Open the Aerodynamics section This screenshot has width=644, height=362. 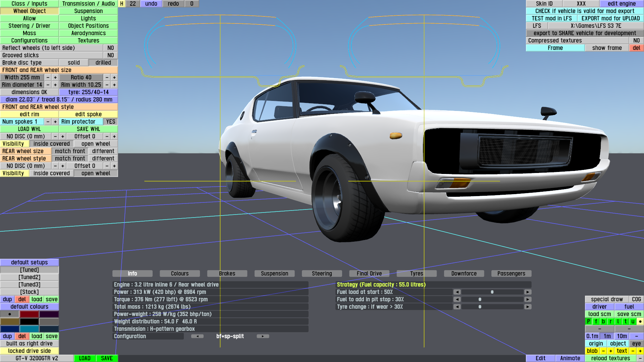tap(88, 33)
